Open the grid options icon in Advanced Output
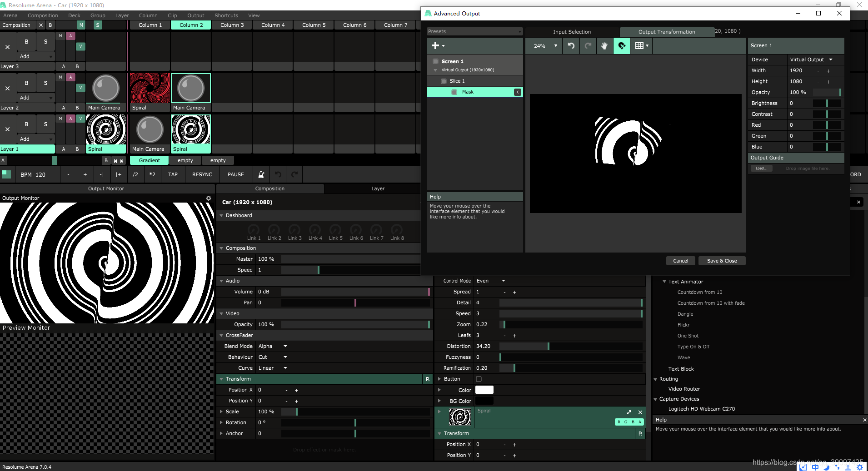This screenshot has height=471, width=868. [641, 46]
